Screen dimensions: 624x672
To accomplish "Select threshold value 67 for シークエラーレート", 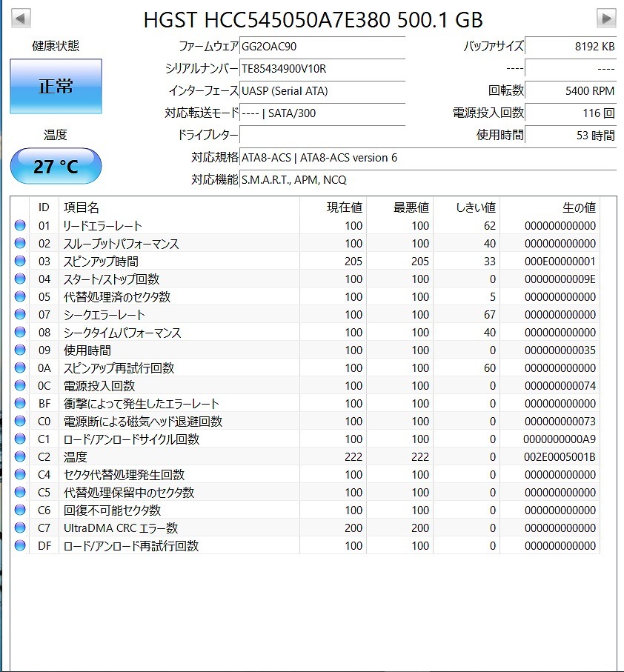I will pyautogui.click(x=490, y=315).
